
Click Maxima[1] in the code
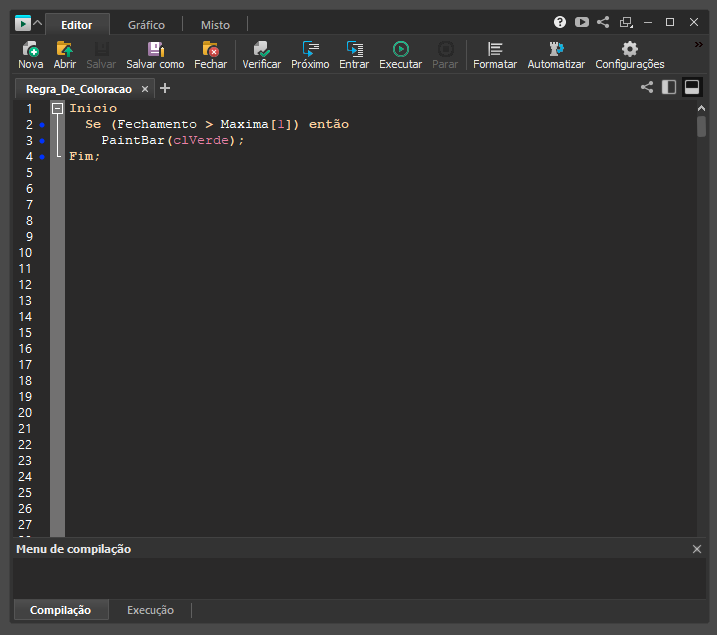[256, 124]
